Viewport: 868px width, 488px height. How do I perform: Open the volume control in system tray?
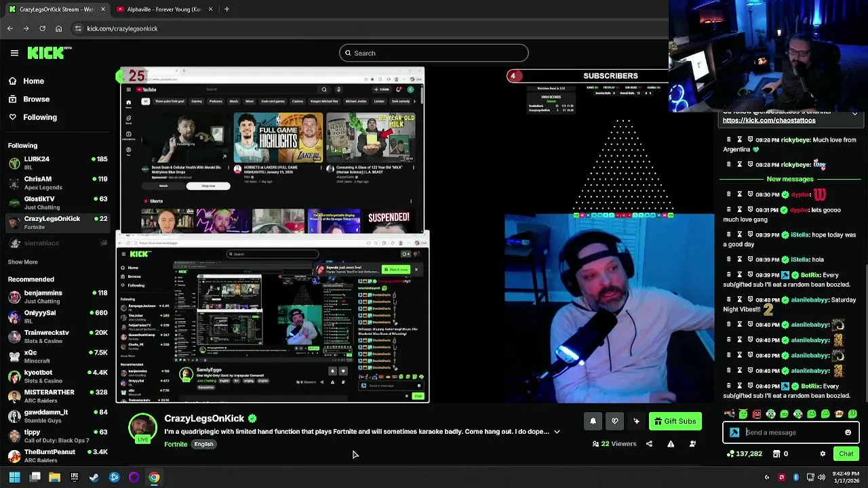(822, 478)
